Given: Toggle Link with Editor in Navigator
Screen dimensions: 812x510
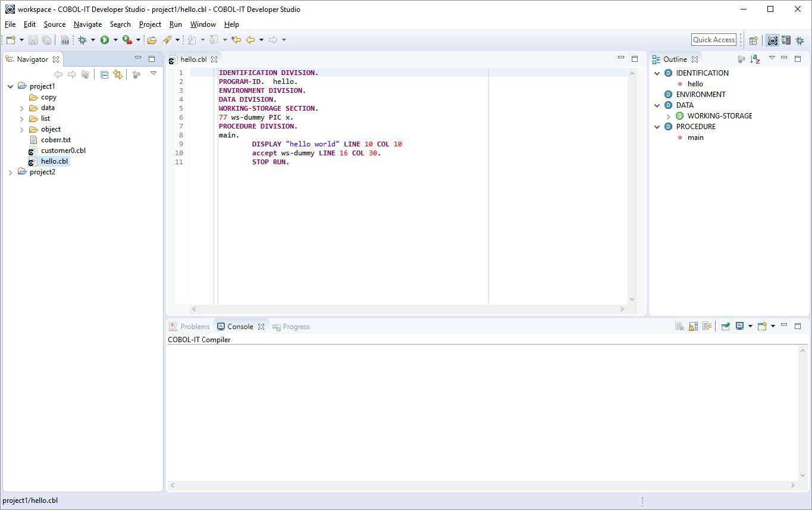Looking at the screenshot, I should tap(118, 74).
